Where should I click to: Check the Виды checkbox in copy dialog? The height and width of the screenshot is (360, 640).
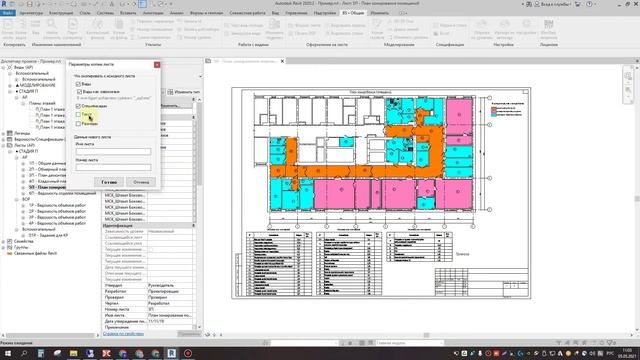(78, 84)
